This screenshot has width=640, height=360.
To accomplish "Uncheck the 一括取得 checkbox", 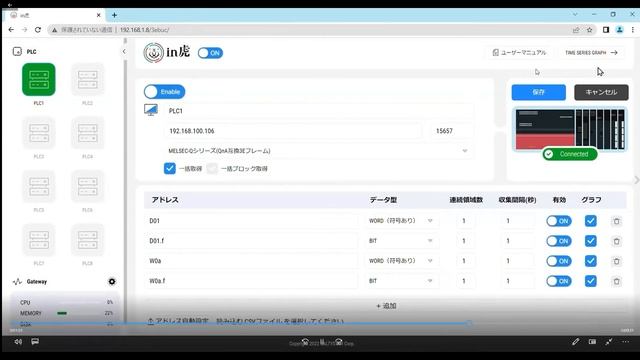I will (x=170, y=168).
